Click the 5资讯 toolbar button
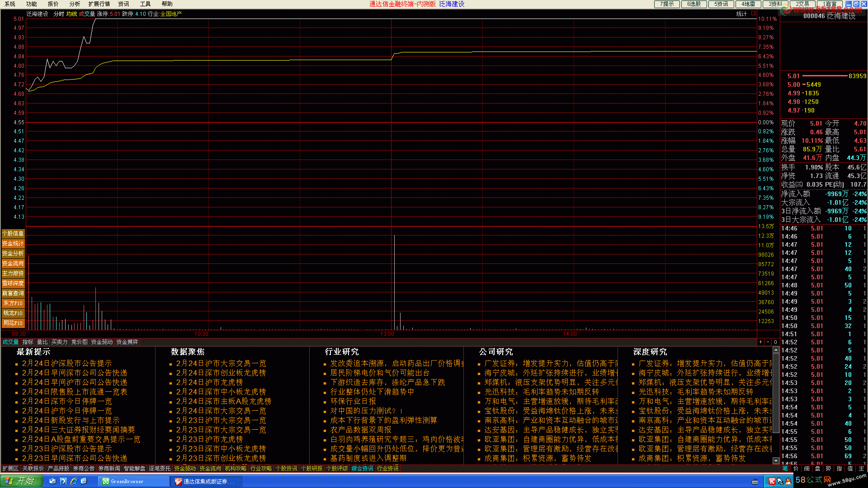This screenshot has width=868, height=488. click(721, 4)
